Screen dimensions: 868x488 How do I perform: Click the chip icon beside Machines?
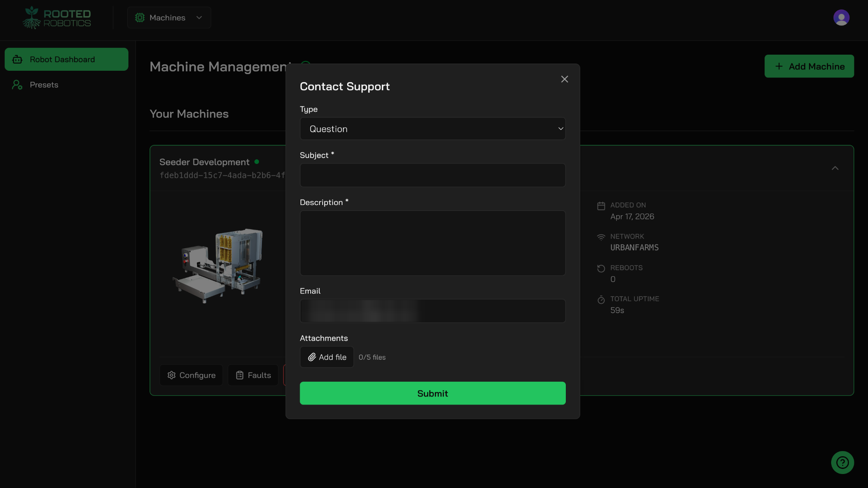140,18
